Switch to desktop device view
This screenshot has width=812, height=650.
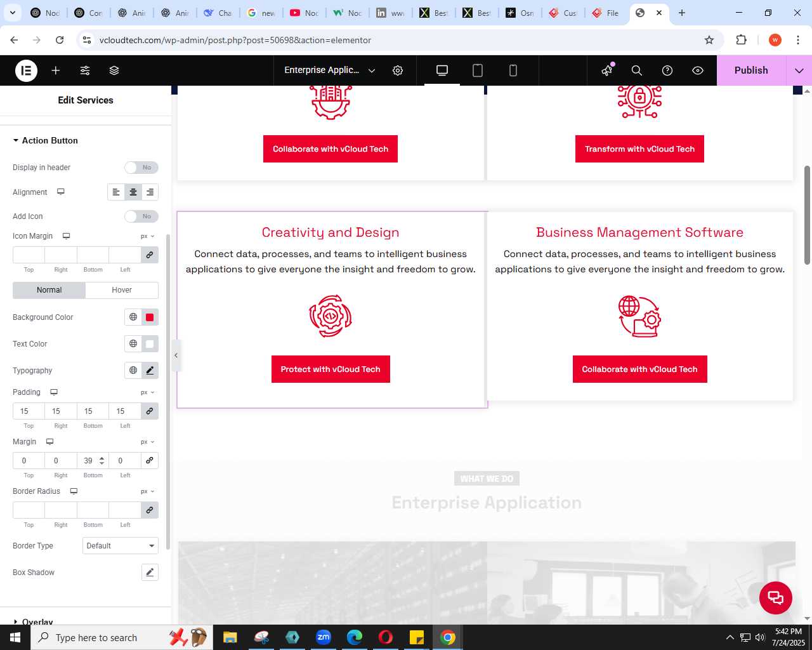pos(442,70)
